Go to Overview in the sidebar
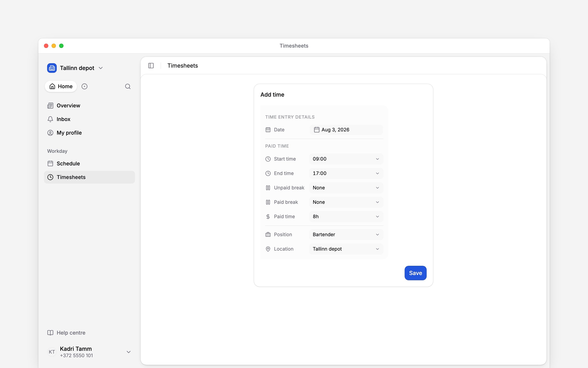 coord(89,106)
